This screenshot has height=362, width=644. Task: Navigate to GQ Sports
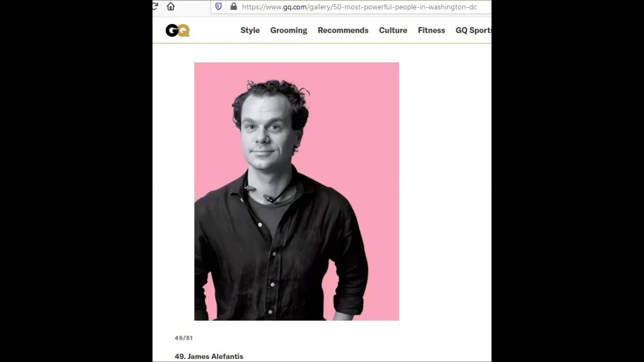(473, 30)
